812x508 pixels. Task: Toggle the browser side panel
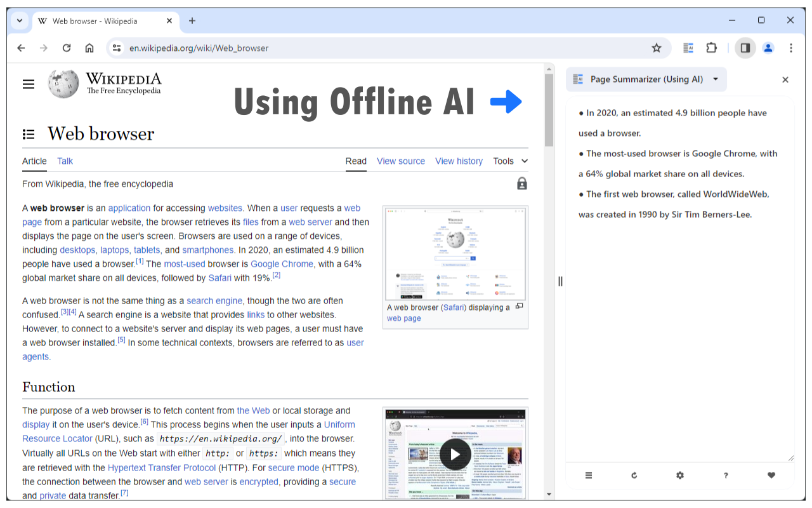point(745,48)
